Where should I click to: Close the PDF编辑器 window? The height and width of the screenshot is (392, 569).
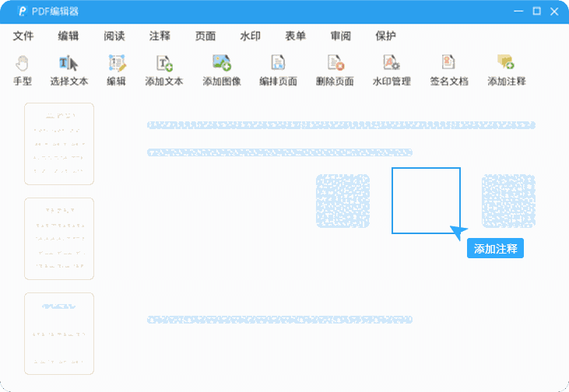554,12
